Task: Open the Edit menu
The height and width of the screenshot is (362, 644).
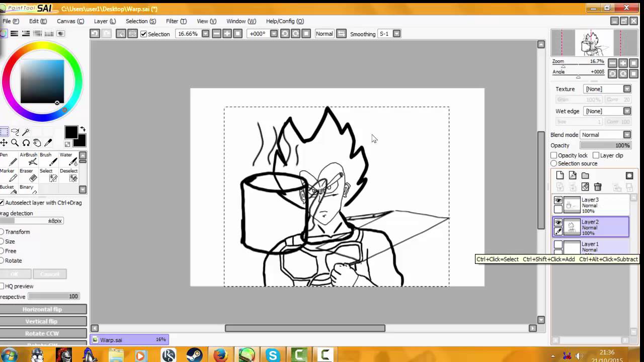Action: coord(38,21)
